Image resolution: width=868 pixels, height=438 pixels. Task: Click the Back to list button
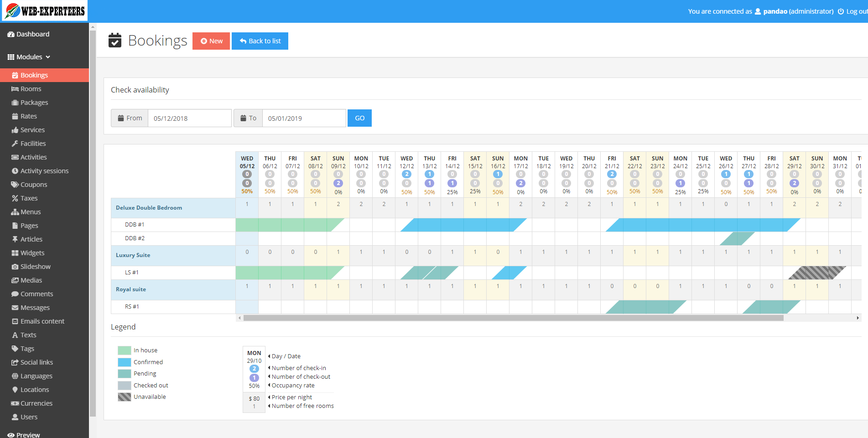(260, 41)
